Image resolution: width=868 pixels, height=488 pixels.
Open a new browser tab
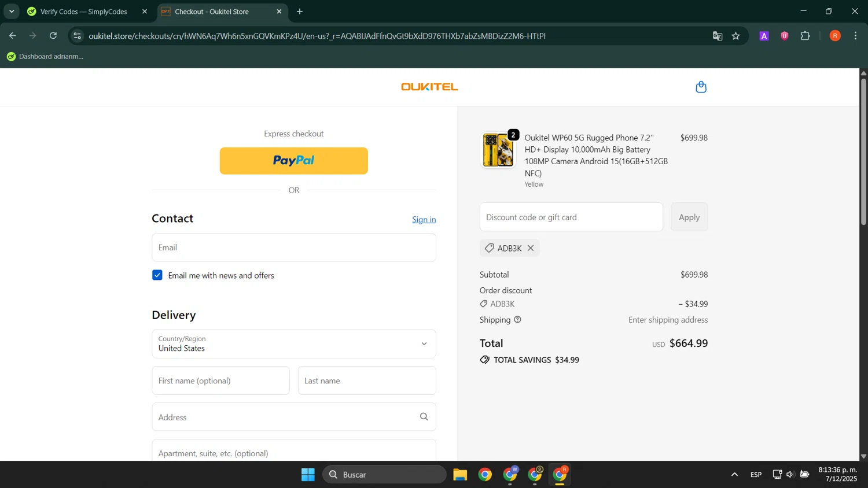point(300,12)
